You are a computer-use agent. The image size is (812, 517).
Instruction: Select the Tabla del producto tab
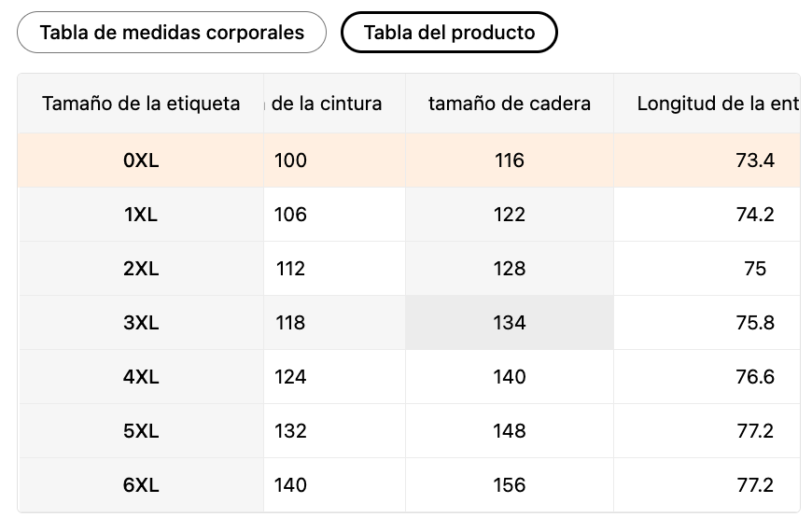point(449,33)
